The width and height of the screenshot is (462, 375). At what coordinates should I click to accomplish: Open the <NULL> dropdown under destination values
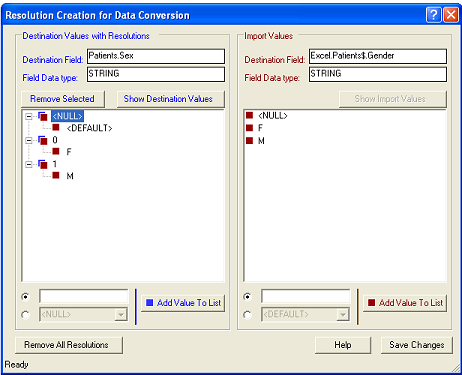point(121,314)
